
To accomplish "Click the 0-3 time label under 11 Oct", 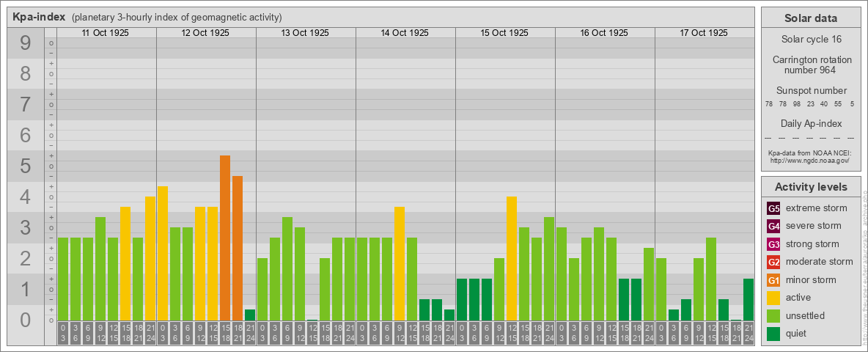I will pos(62,332).
